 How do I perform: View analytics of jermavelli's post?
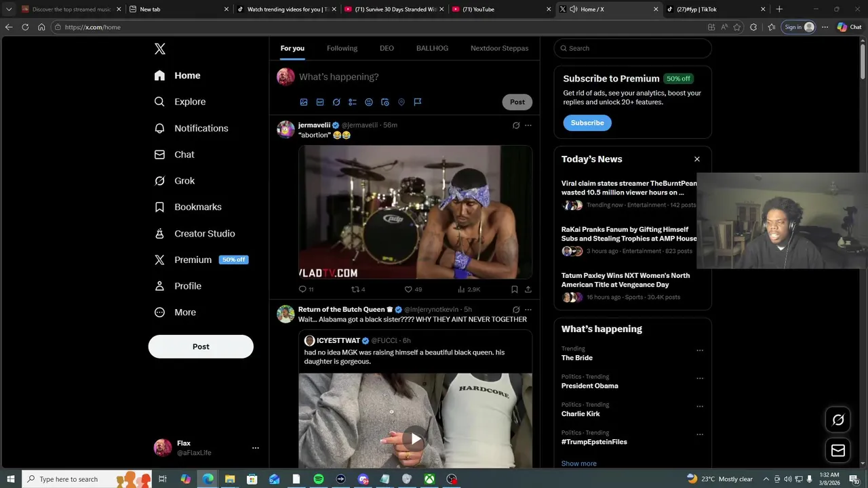469,289
